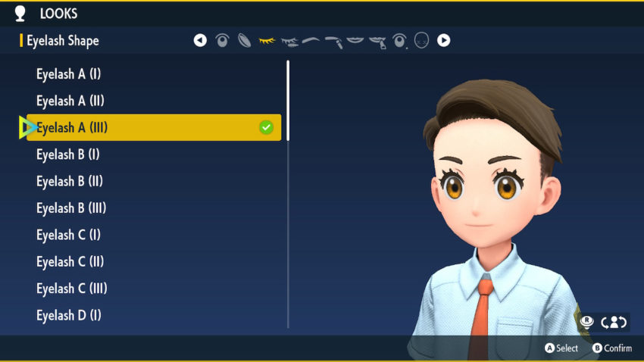Viewport: 644px width, 362px height.
Task: Click the LOOKS head bust icon
Action: pos(20,13)
